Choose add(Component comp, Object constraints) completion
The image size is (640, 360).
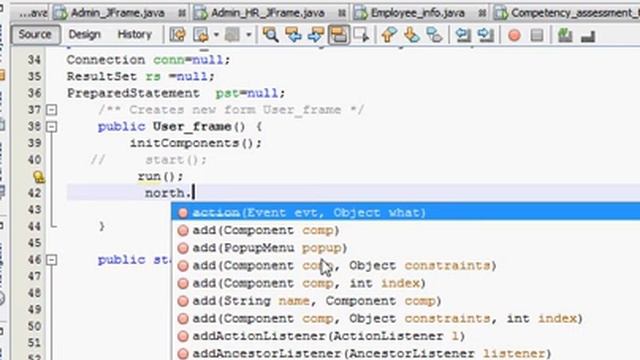[406, 266]
